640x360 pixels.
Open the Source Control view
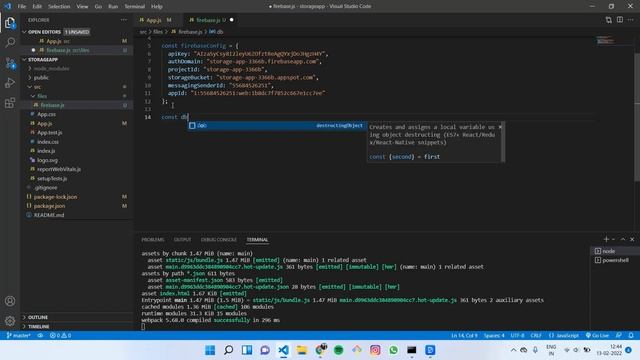(x=10, y=63)
